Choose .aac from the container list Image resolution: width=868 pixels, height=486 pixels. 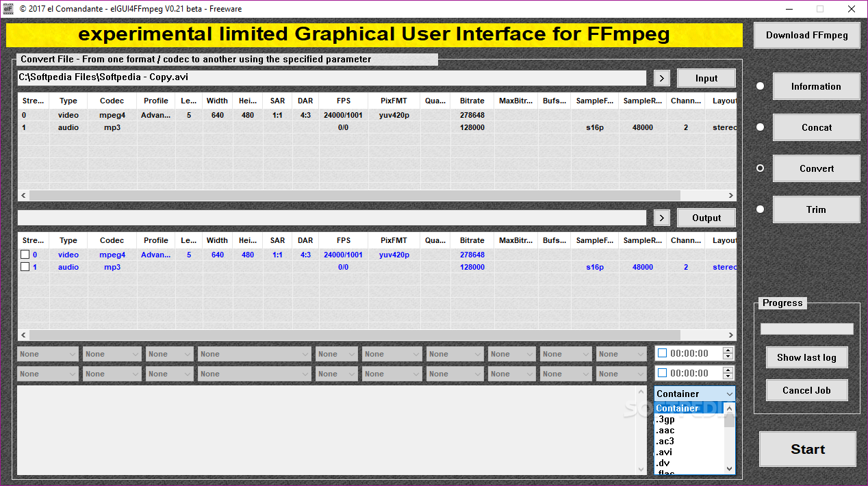[689, 431]
